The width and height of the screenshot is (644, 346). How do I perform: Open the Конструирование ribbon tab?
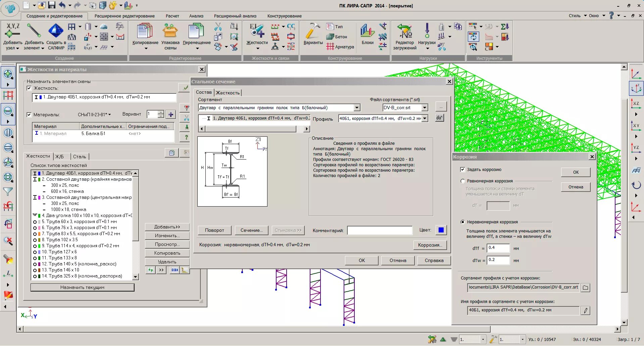(x=285, y=16)
